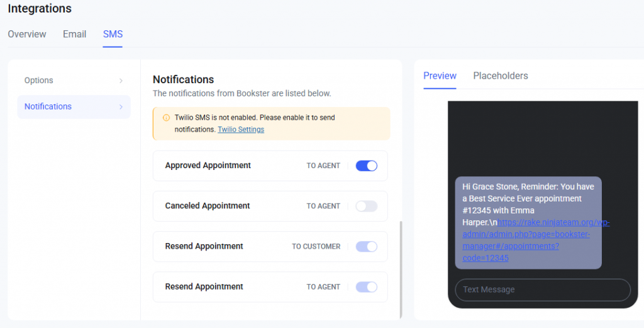Open the Email integrations tab
Image resolution: width=644 pixels, height=328 pixels.
(x=74, y=34)
